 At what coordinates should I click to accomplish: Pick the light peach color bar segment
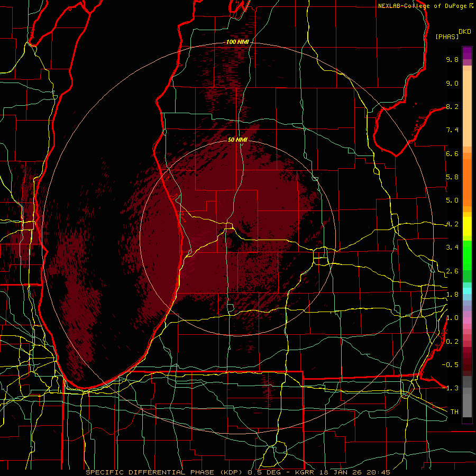tap(467, 108)
